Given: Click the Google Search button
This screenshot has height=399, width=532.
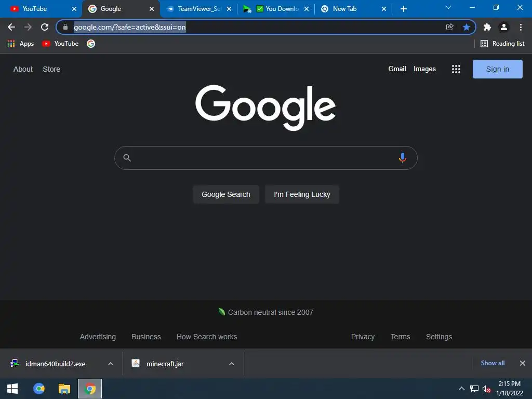Looking at the screenshot, I should pos(226,194).
